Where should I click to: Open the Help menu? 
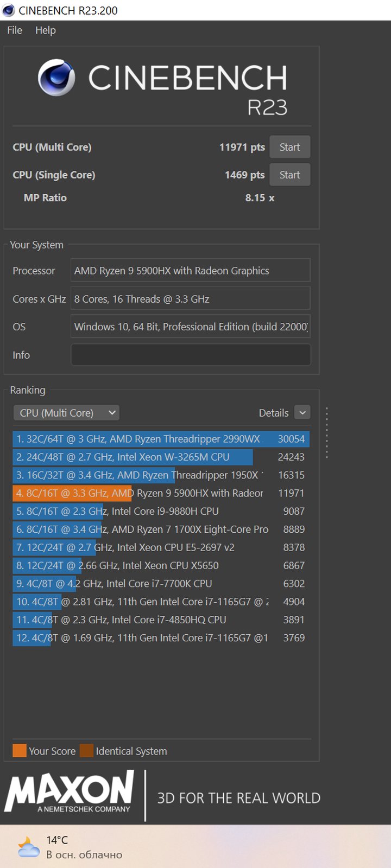point(46,30)
